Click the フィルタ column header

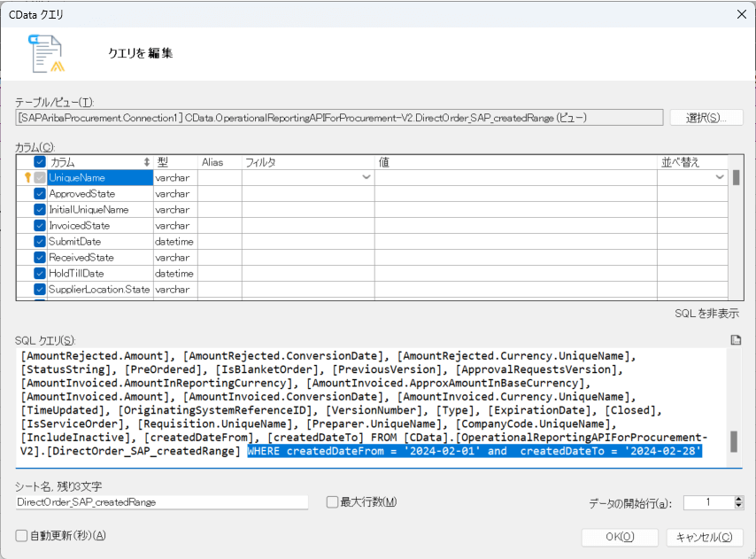point(308,162)
